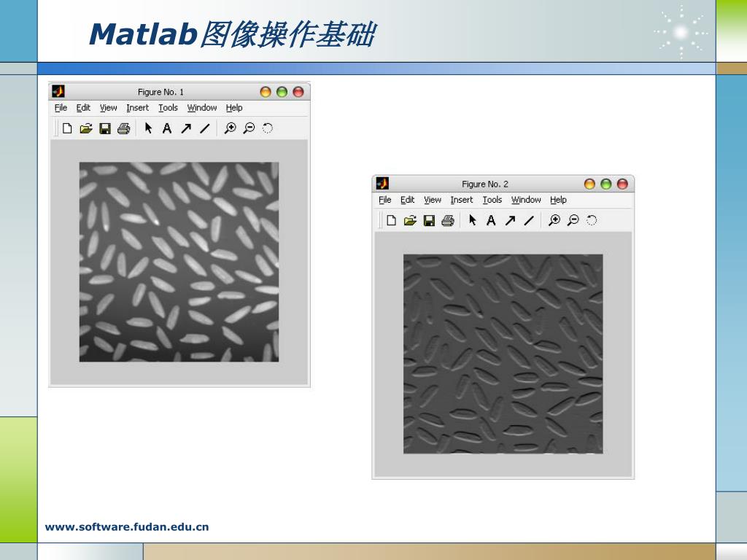Click Print icon in Figure No. 1 toolbar
The height and width of the screenshot is (560, 747).
(x=124, y=128)
